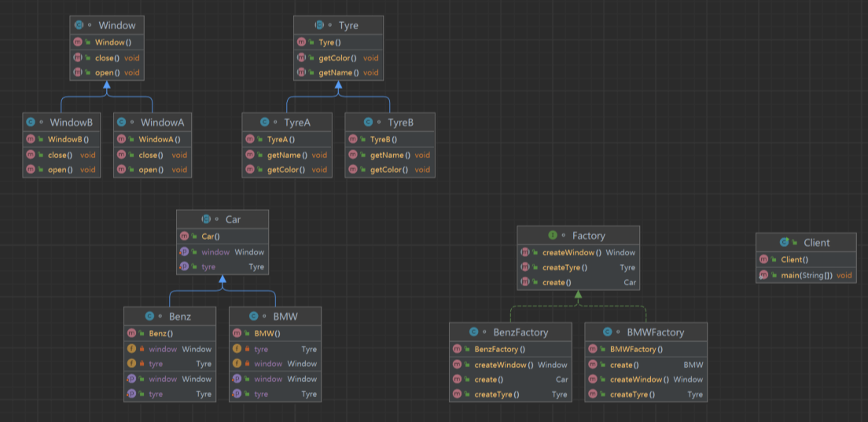
Task: Click the abstract class icon beside Car
Action: coord(206,219)
